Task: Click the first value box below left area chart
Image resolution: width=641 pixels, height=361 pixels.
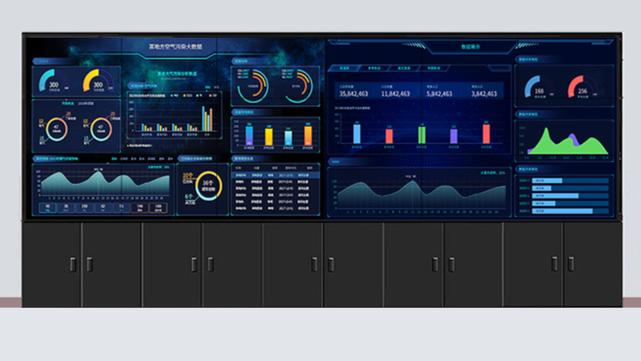Action: [48, 208]
